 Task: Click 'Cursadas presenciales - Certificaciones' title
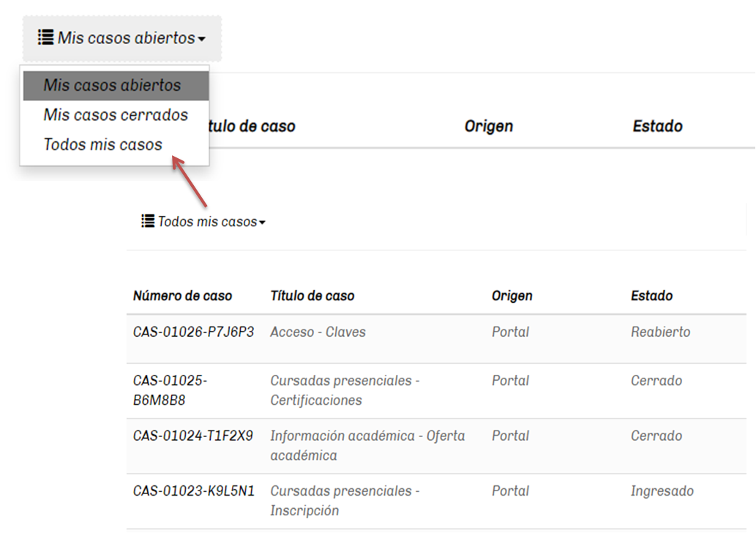(345, 390)
